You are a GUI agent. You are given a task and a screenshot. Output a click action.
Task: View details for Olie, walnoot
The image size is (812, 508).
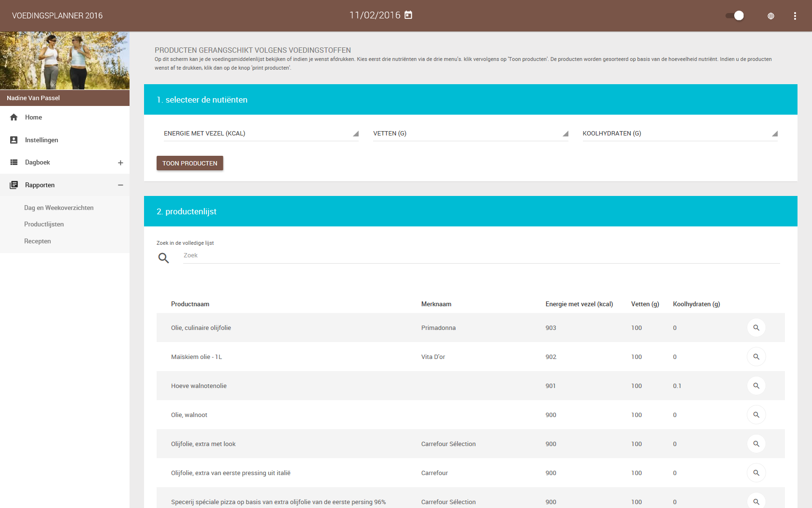pos(756,415)
